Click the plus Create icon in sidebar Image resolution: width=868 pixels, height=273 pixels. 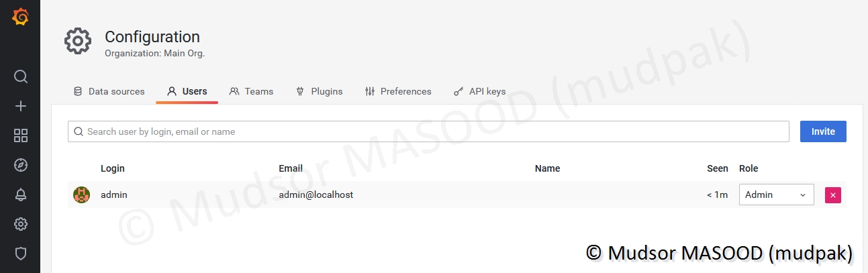click(21, 106)
